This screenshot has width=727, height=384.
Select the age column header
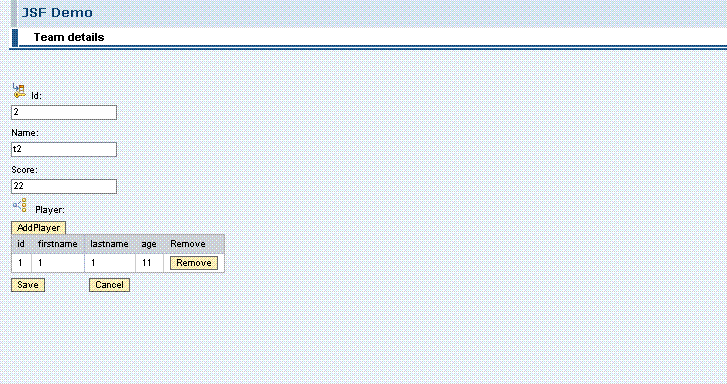149,244
